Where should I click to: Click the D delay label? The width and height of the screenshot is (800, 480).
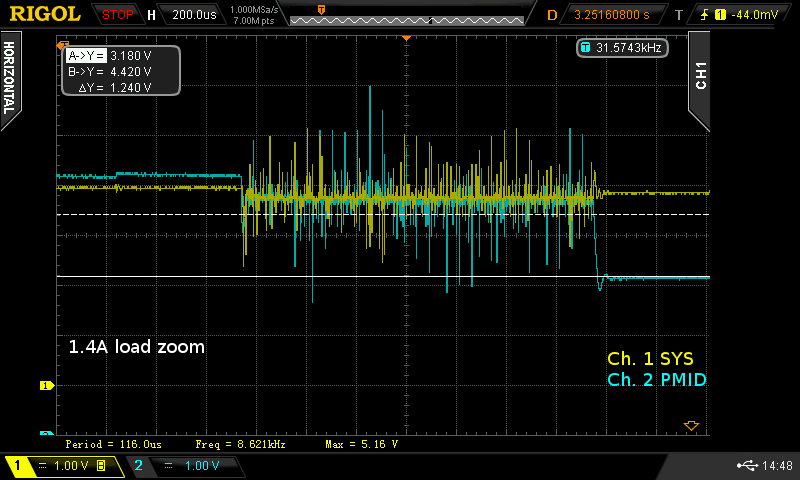552,15
